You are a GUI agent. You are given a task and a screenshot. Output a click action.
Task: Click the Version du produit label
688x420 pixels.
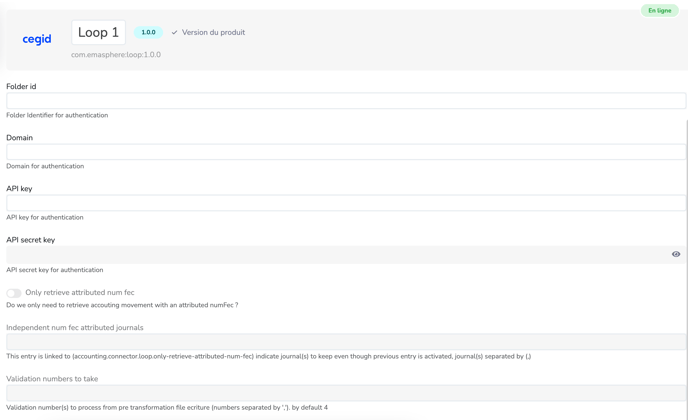click(213, 32)
